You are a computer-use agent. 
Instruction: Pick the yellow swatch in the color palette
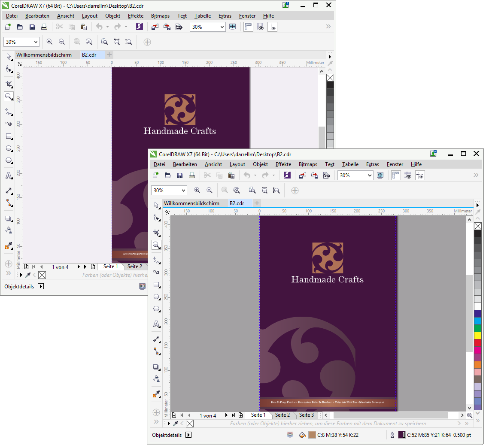click(478, 336)
